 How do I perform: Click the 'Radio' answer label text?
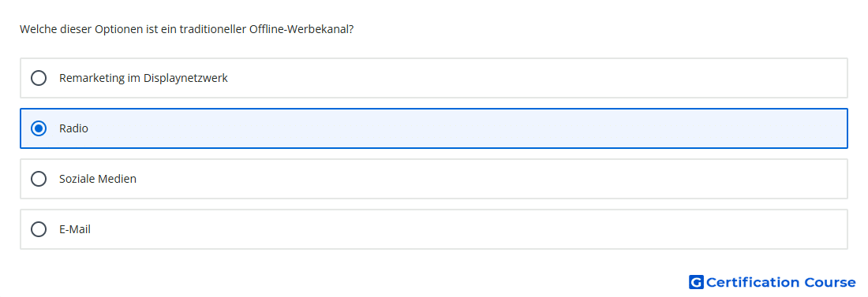click(73, 128)
